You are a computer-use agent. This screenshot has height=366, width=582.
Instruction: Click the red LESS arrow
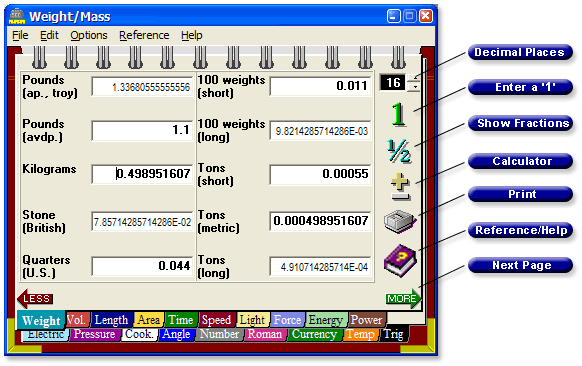click(35, 298)
